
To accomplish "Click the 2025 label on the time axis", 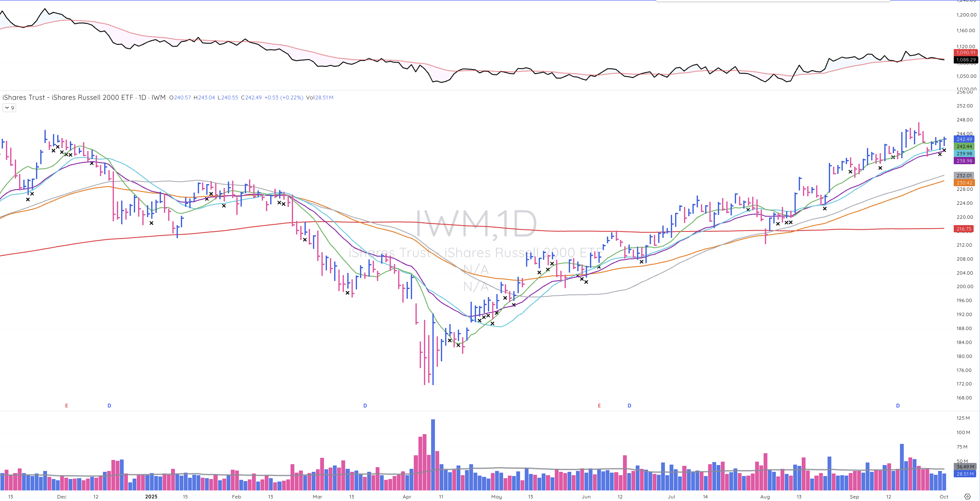I will [151, 496].
